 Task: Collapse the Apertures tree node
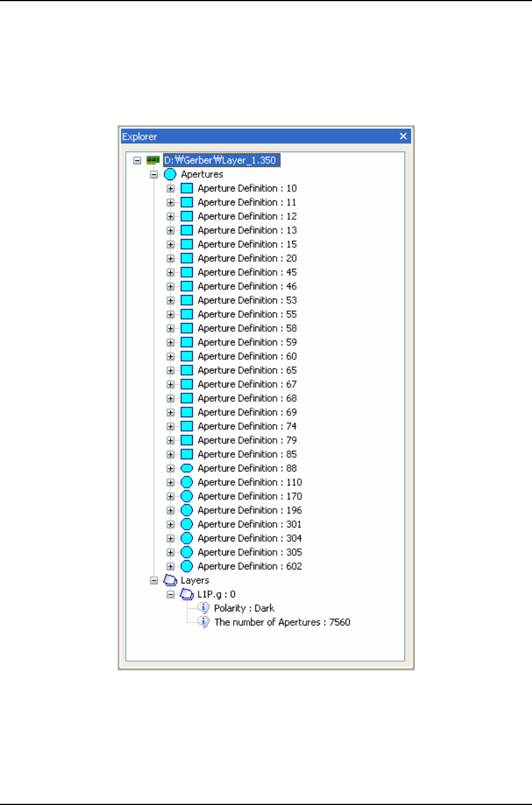tap(154, 174)
